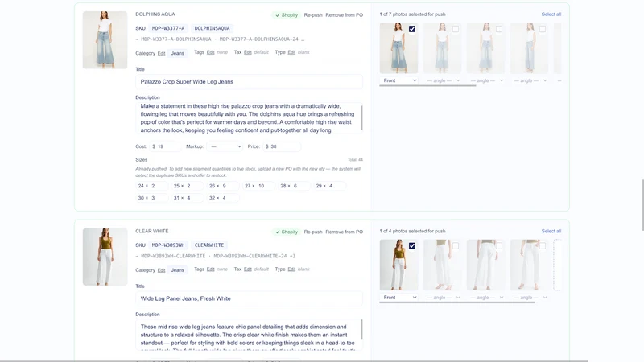
Task: Click Remove from PO for Clear White
Action: (x=345, y=232)
